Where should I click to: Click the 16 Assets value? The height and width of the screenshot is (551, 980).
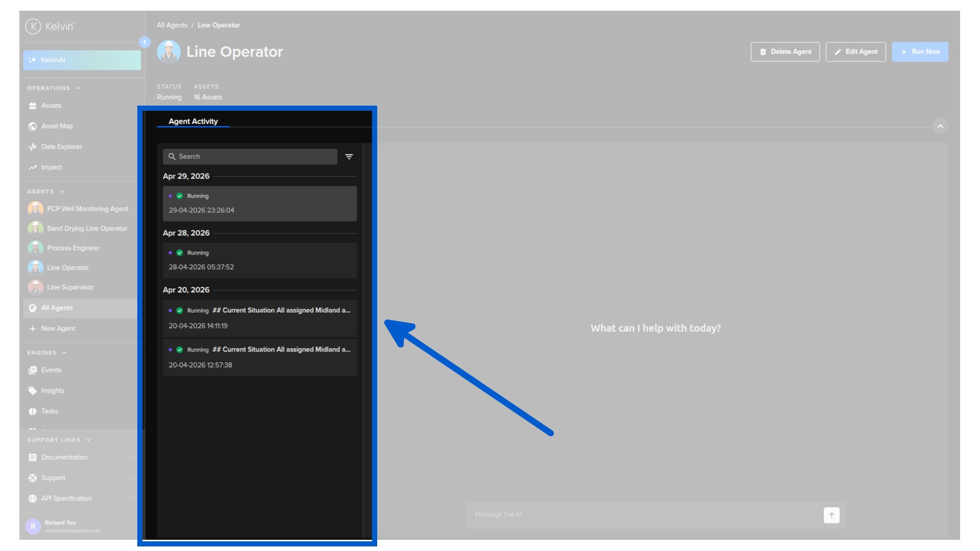coord(208,97)
